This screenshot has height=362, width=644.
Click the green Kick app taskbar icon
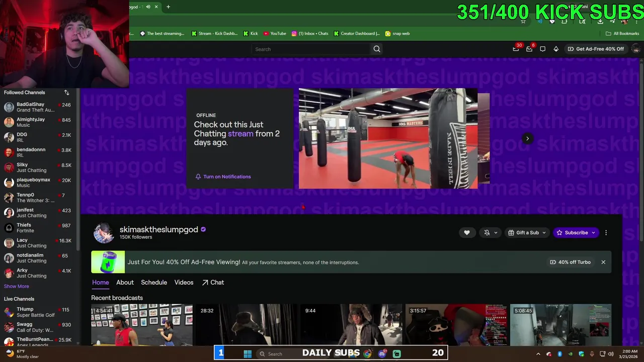396,353
